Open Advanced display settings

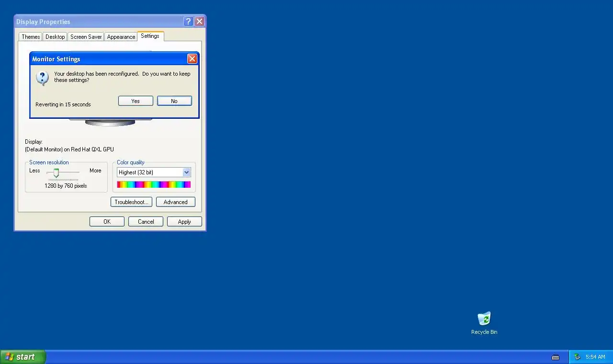click(x=176, y=202)
